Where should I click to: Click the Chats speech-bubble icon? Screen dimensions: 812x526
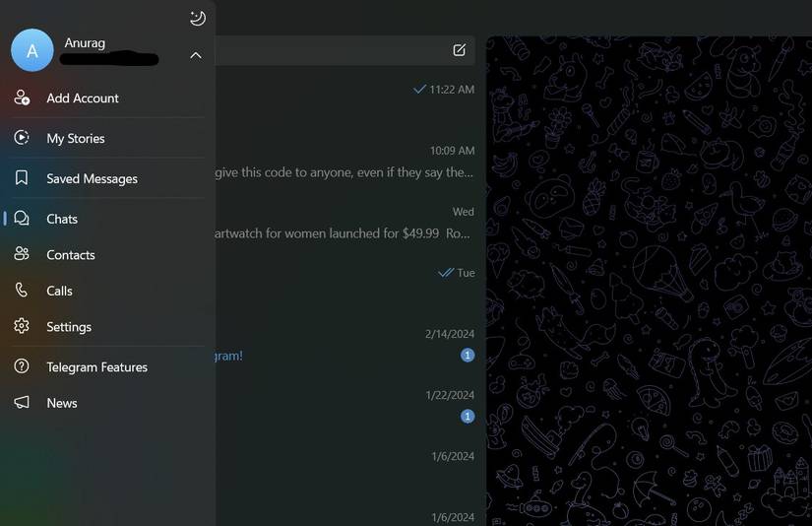click(22, 218)
